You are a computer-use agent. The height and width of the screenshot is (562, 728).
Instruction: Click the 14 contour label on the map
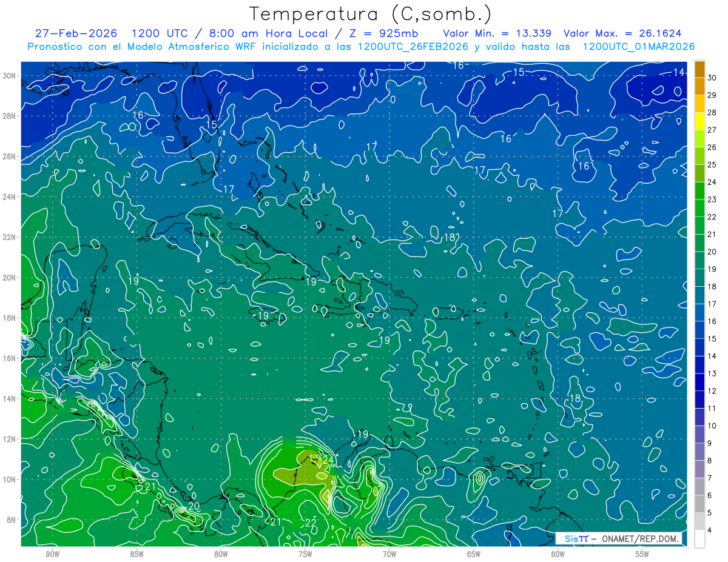679,72
